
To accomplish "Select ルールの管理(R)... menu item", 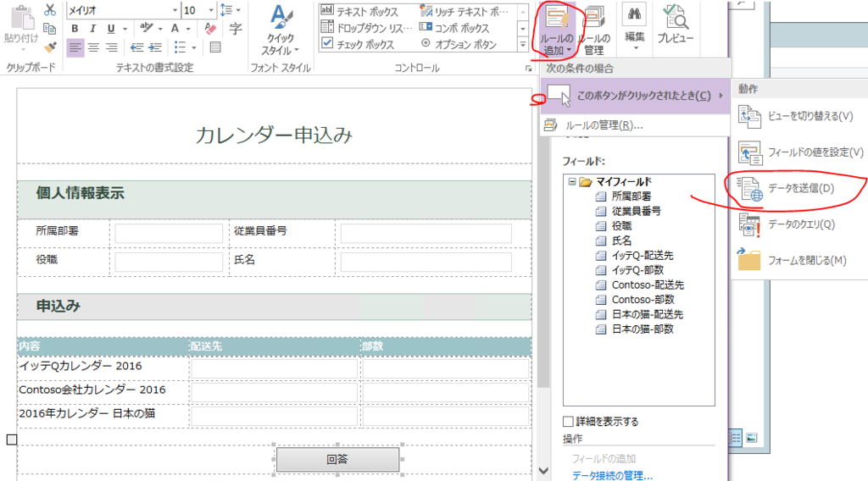I will point(635,125).
